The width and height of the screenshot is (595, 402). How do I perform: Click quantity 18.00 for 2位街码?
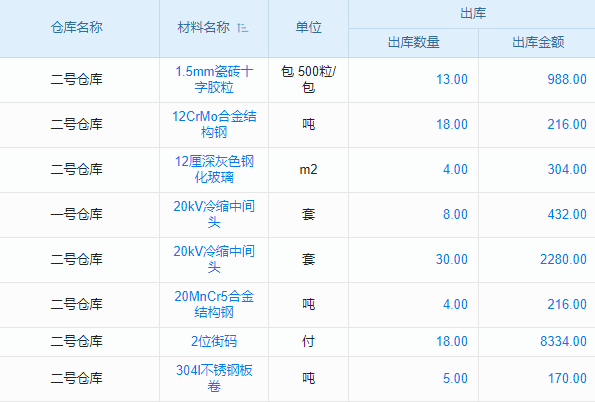tap(452, 341)
